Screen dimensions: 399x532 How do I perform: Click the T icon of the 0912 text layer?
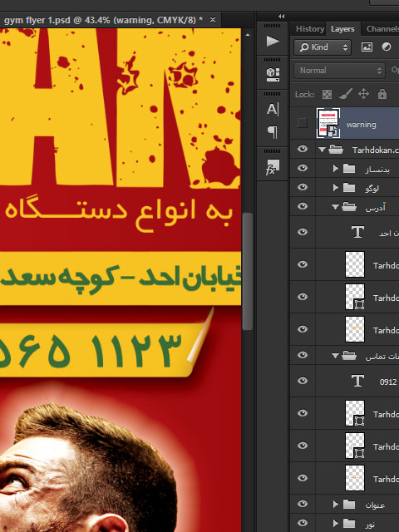357,381
